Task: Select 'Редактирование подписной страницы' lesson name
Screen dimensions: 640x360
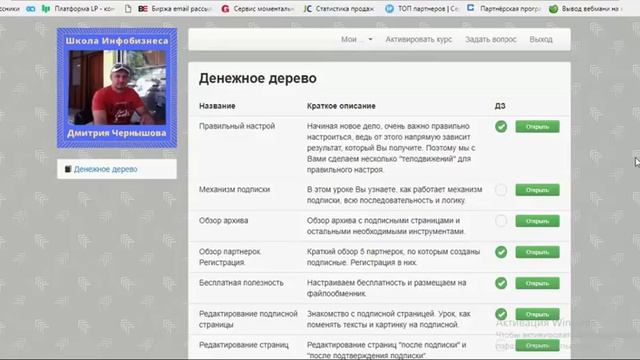Action: [x=248, y=319]
